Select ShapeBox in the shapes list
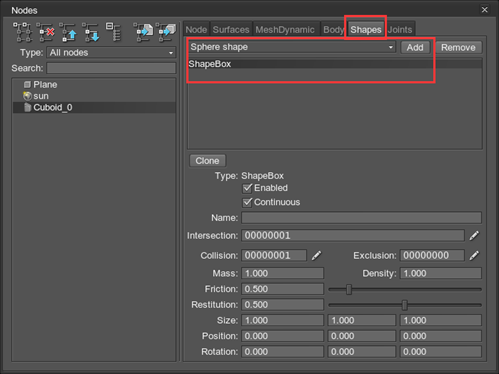This screenshot has width=499, height=374. click(x=335, y=64)
